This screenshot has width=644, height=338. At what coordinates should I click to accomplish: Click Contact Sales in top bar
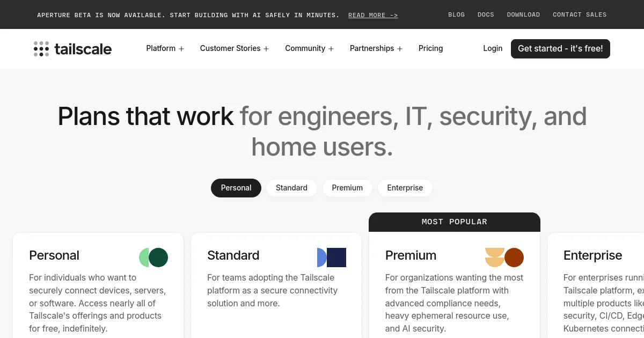point(580,14)
